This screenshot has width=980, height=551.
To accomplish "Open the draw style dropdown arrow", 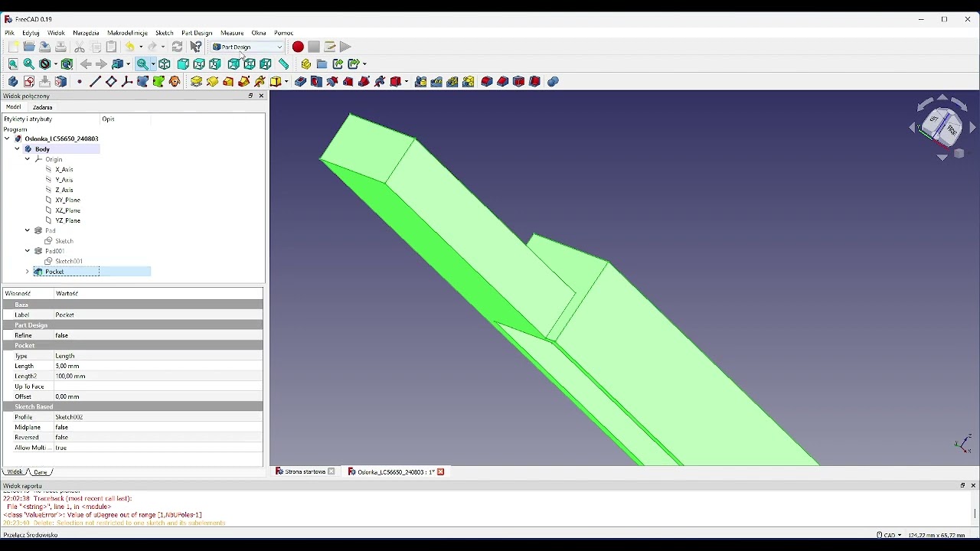I will click(x=55, y=64).
